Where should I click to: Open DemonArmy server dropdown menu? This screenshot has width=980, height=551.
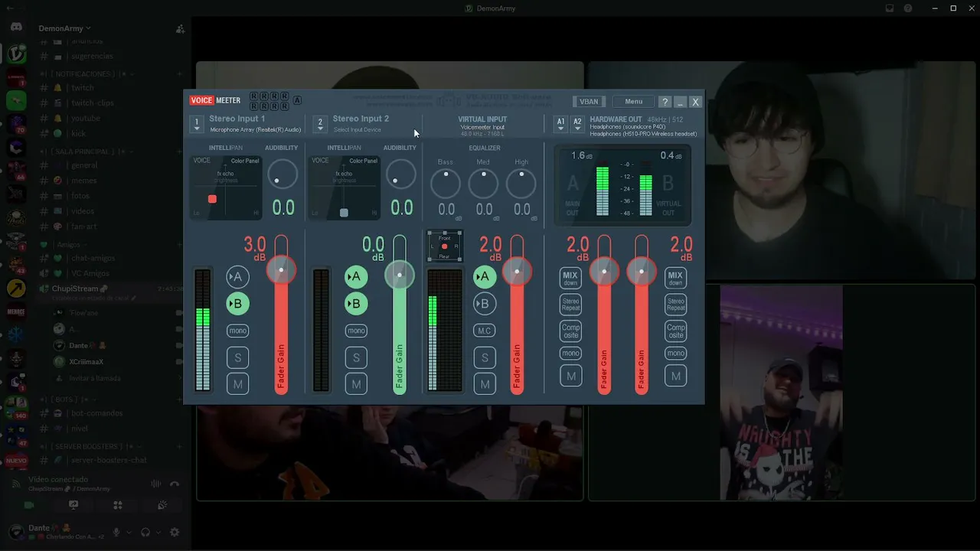pos(65,28)
